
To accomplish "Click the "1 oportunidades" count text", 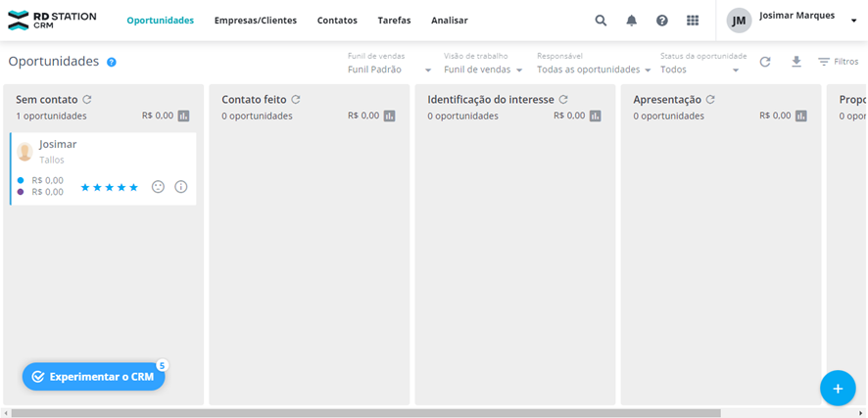I will click(x=52, y=116).
